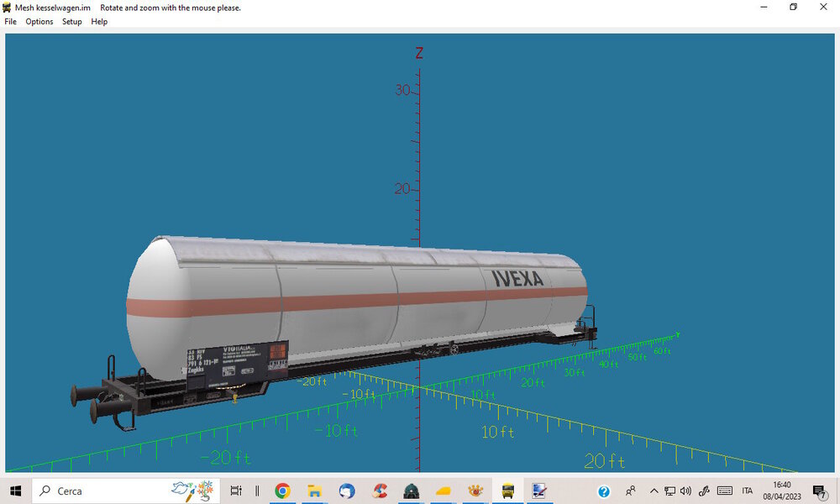Click the red Z axis label

click(x=419, y=53)
